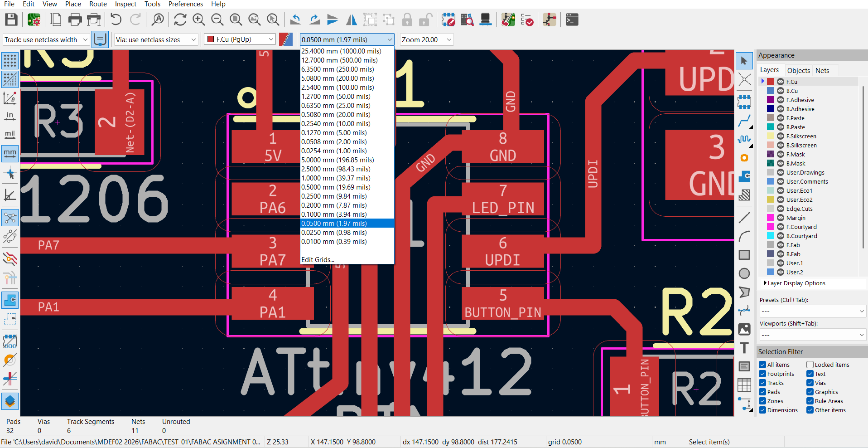Toggle visibility of B.Cu layer

tap(781, 91)
